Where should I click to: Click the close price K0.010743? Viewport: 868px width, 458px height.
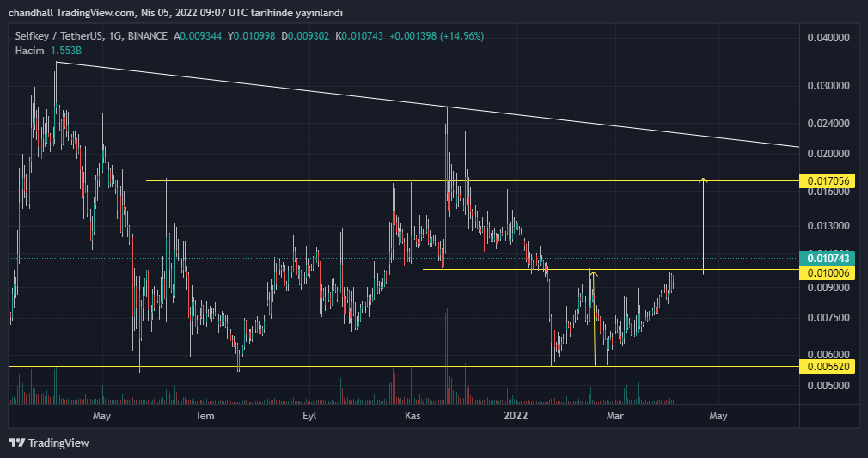tap(359, 36)
